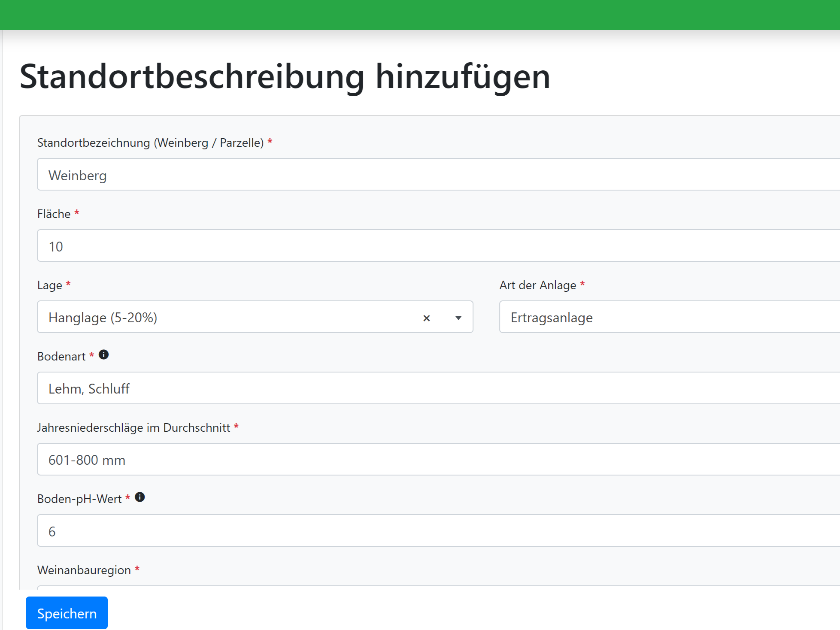Click the Jahresniederschläge im Durchschnitt label
The image size is (840, 630).
(133, 427)
